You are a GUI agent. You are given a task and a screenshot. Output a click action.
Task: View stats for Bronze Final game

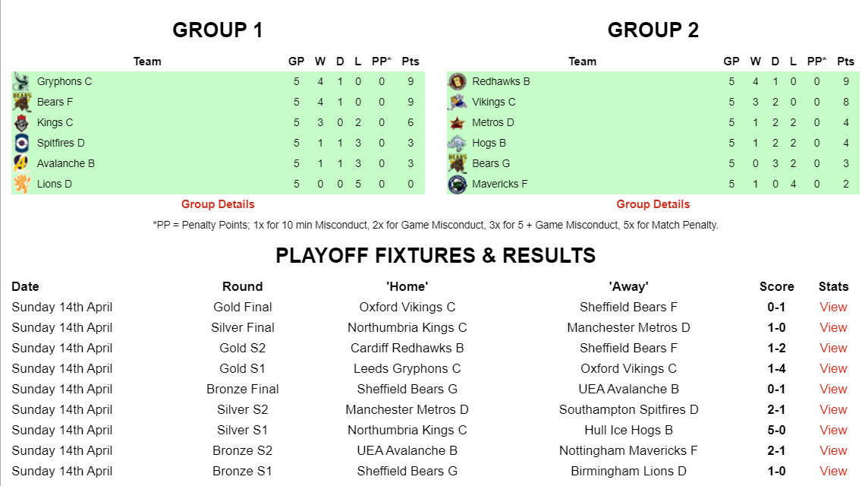[833, 389]
